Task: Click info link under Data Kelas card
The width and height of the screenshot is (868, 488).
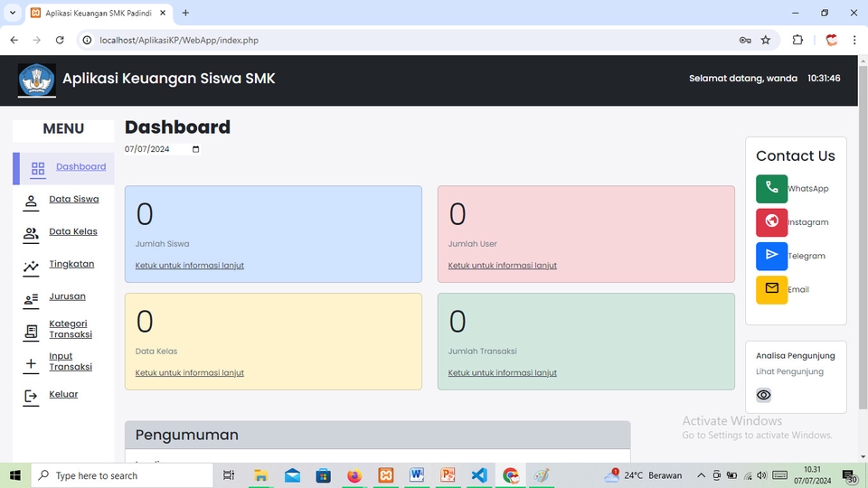Action: (189, 373)
